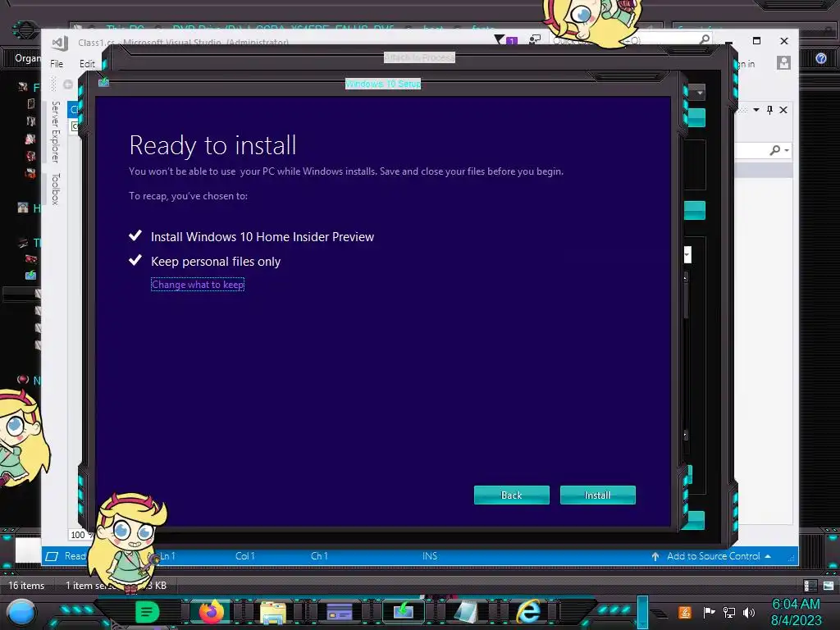This screenshot has height=630, width=840.
Task: Select the Network item in File Explorer navigation pane
Action: point(29,381)
